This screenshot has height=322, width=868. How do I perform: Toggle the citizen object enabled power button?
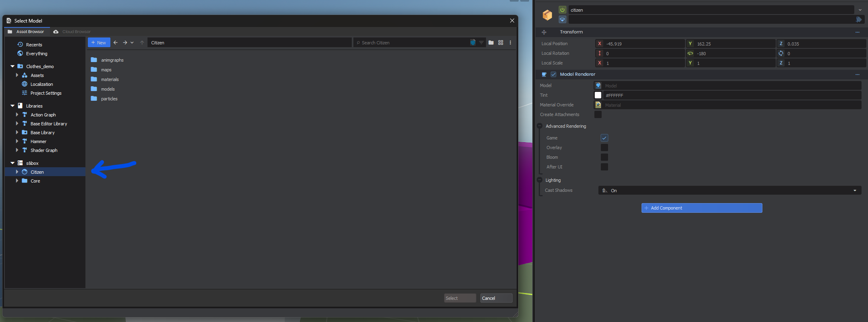[562, 10]
